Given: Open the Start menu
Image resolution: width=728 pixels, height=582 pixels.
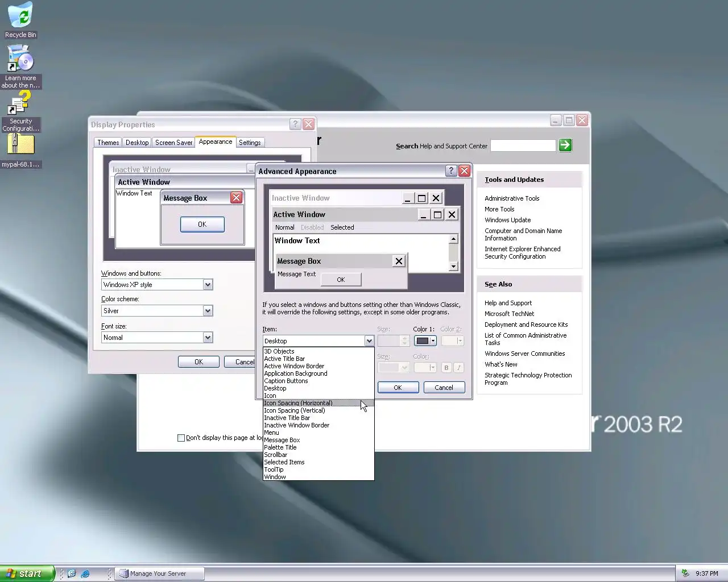Looking at the screenshot, I should [27, 573].
